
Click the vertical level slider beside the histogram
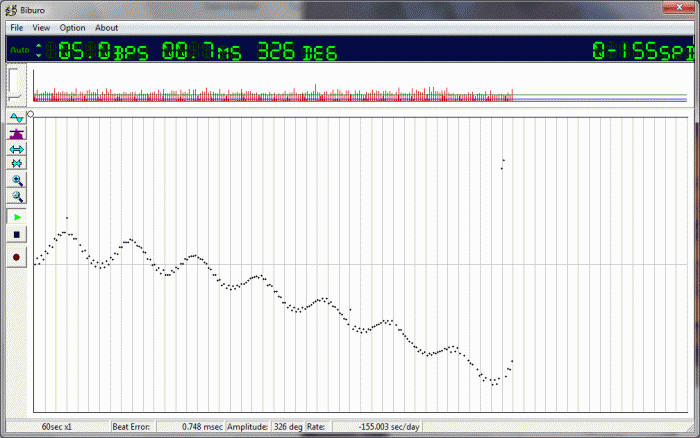[14, 84]
